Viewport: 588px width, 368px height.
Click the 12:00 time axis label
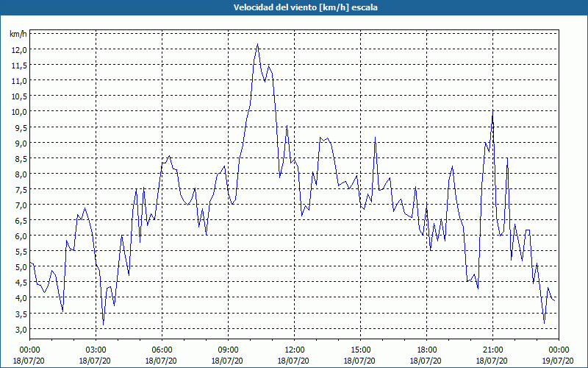(295, 350)
